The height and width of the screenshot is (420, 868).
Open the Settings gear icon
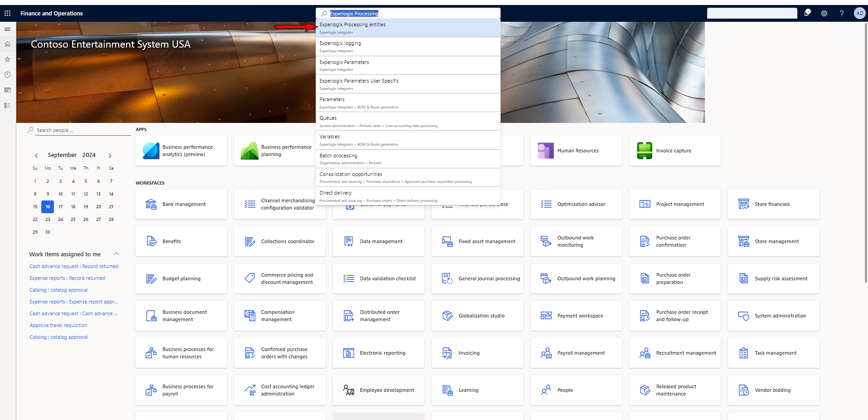[x=824, y=13]
